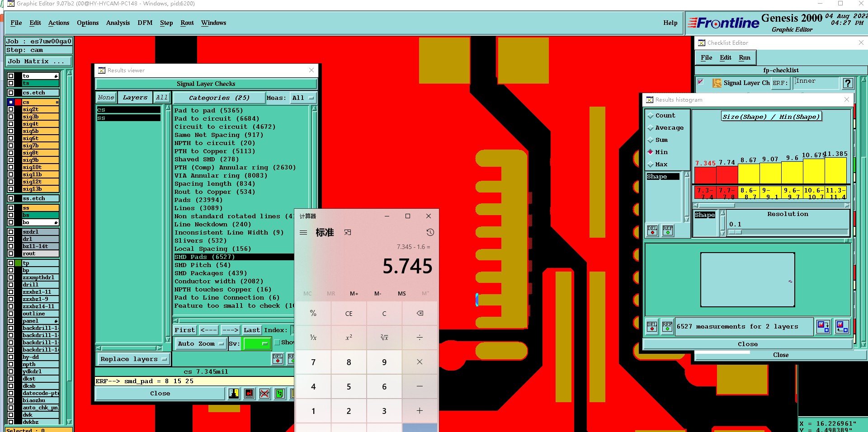This screenshot has width=868, height=432.
Task: Click calculator keep-on-top icon
Action: coord(347,233)
